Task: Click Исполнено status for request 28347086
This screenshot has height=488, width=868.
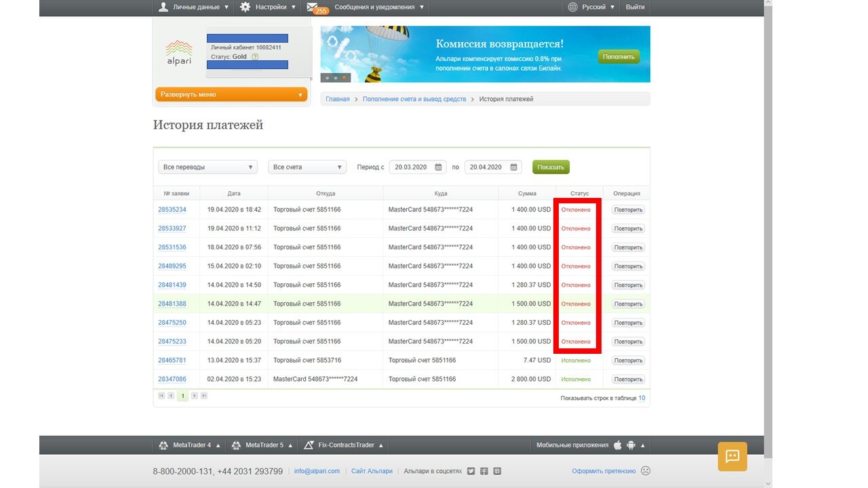Action: 576,380
